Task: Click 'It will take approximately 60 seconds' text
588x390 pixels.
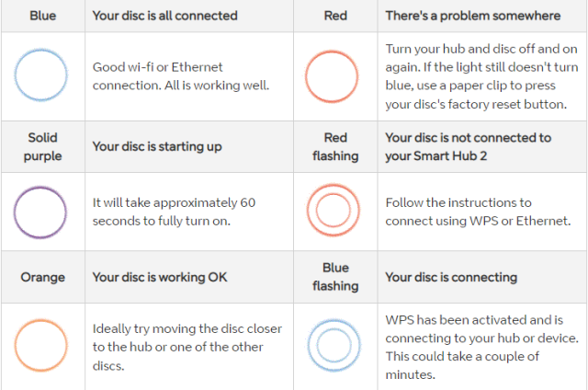Action: click(174, 212)
